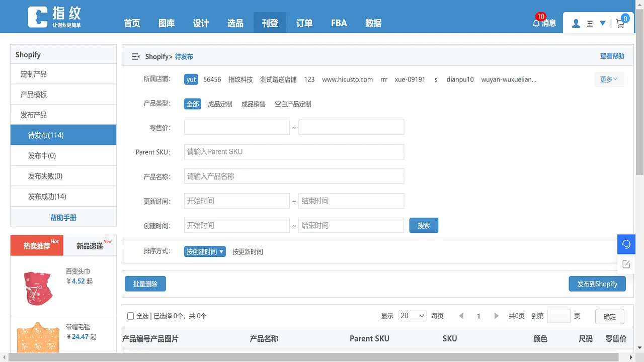Select the 全部 product type filter
The image size is (644, 362).
[192, 104]
